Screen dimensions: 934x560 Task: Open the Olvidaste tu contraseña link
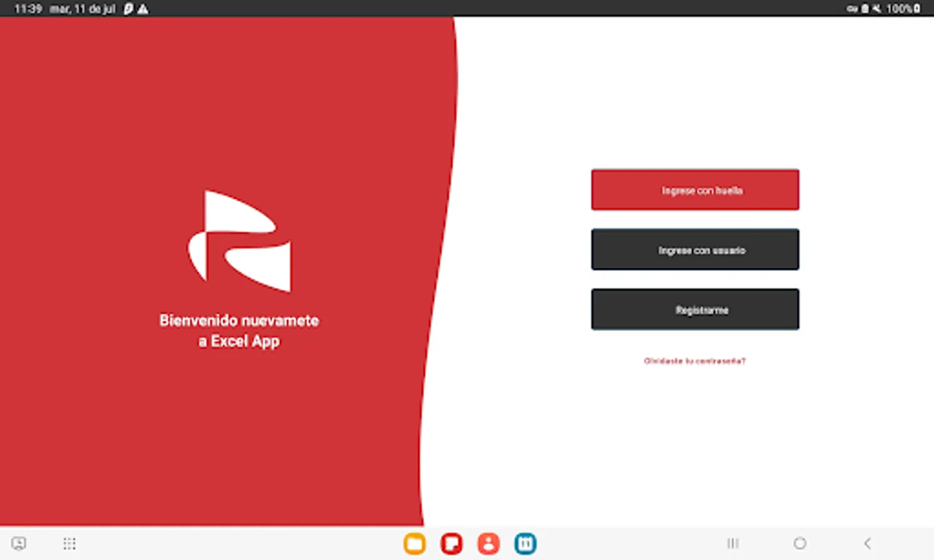click(x=694, y=361)
